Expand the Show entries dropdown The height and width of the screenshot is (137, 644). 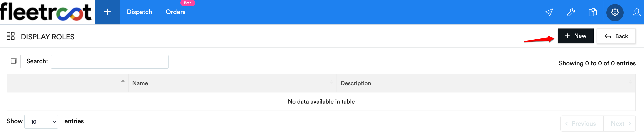[x=41, y=122]
